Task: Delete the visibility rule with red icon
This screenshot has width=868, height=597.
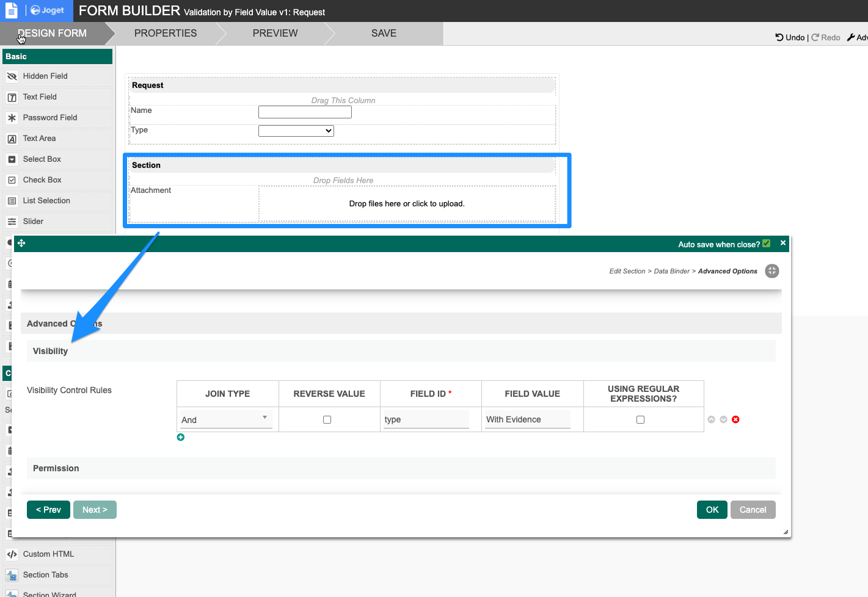Action: coord(735,419)
